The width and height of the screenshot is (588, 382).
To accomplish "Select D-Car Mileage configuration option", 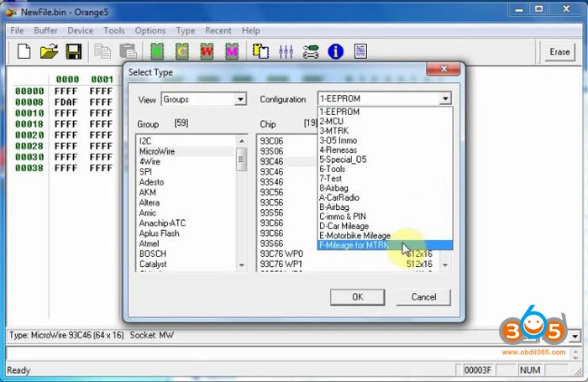I will [385, 226].
